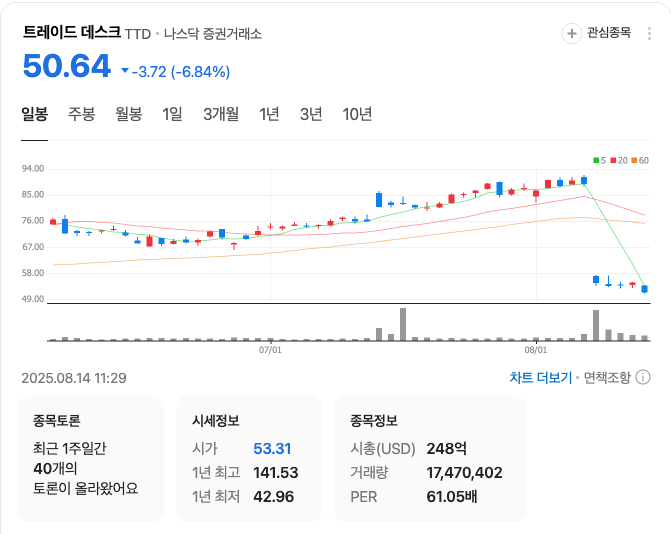Image resolution: width=671 pixels, height=534 pixels.
Task: Open the 종목토론 discussion card
Action: [91, 459]
